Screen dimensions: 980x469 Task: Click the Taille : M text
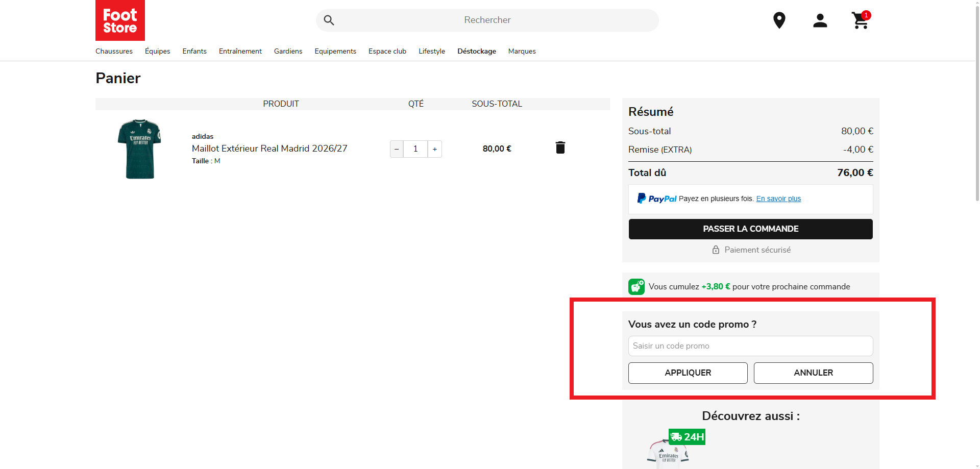pos(206,161)
